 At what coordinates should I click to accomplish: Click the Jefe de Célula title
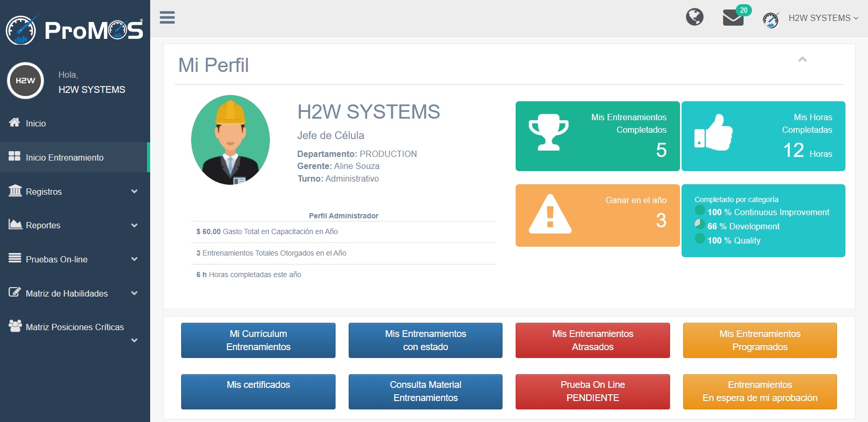(331, 135)
